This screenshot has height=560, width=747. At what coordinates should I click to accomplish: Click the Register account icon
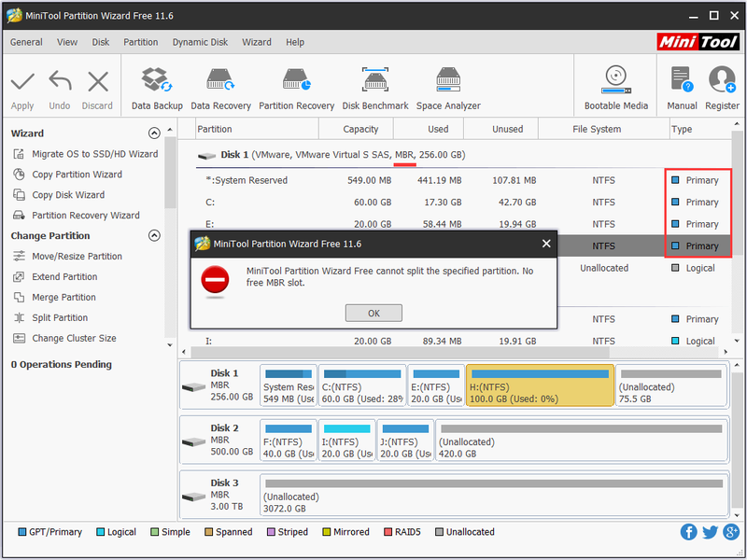point(722,89)
